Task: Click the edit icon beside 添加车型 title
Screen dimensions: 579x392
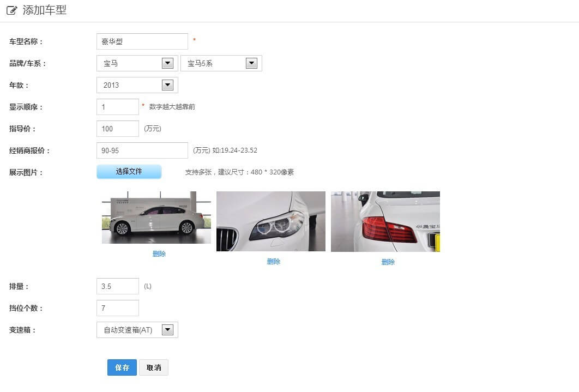Action: coord(12,10)
